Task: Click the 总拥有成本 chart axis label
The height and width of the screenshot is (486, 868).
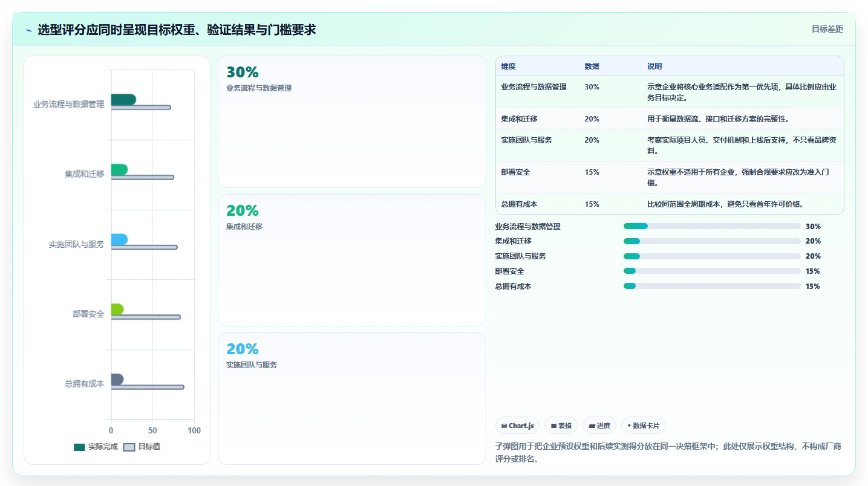Action: pos(85,384)
